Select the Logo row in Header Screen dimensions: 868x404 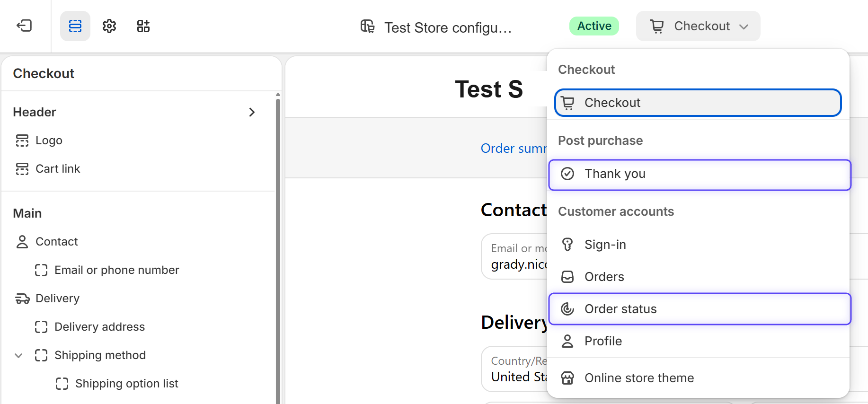(x=137, y=141)
